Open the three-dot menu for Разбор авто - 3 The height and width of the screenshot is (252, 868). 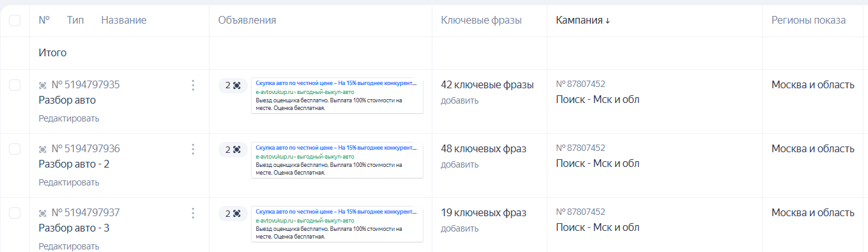tap(193, 213)
